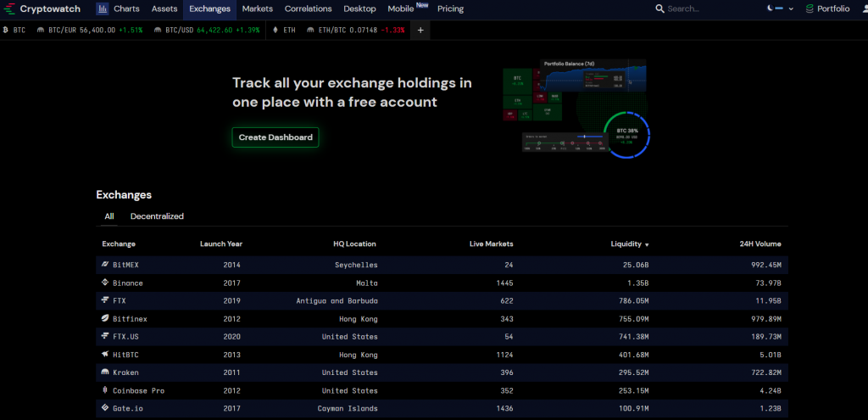The width and height of the screenshot is (868, 420).
Task: Sort by Launch Year column header
Action: click(221, 244)
